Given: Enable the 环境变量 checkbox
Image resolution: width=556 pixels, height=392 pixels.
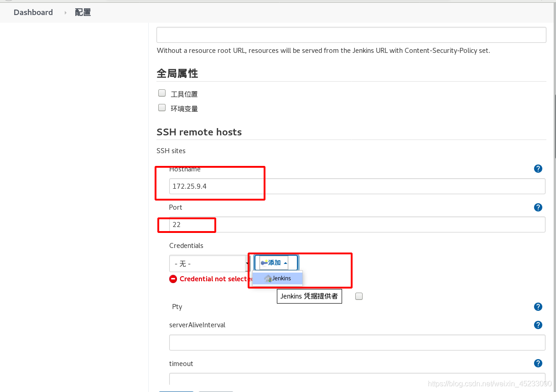Looking at the screenshot, I should click(x=162, y=108).
